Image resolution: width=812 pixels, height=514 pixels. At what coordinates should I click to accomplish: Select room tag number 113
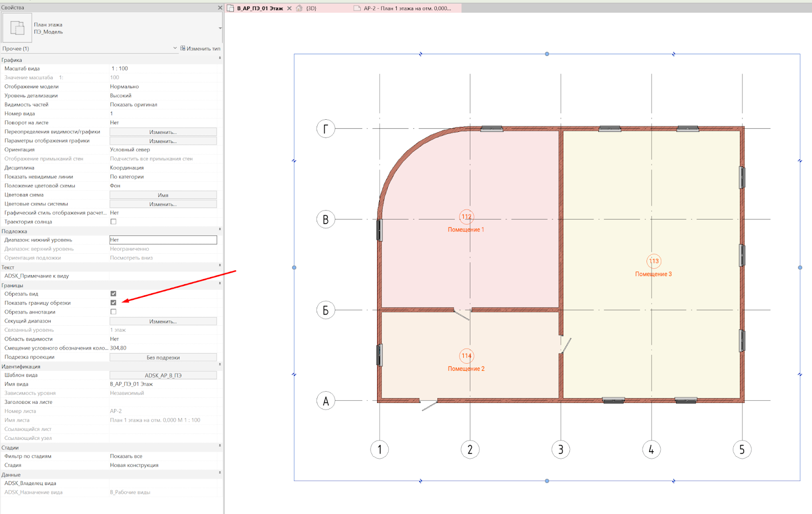[x=654, y=261]
